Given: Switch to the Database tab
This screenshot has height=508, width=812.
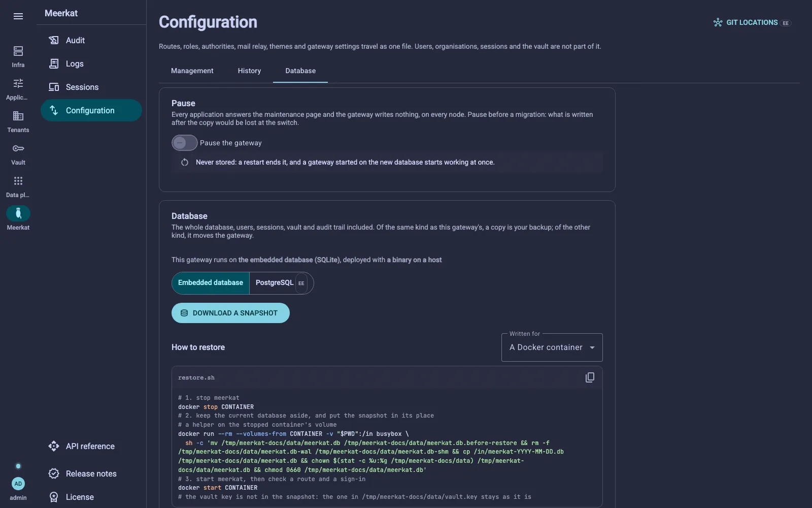Looking at the screenshot, I should [300, 71].
